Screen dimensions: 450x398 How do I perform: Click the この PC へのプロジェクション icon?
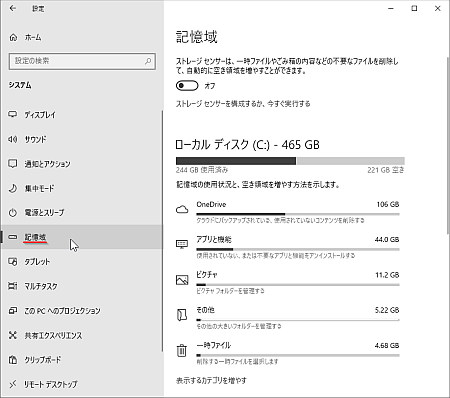13,311
